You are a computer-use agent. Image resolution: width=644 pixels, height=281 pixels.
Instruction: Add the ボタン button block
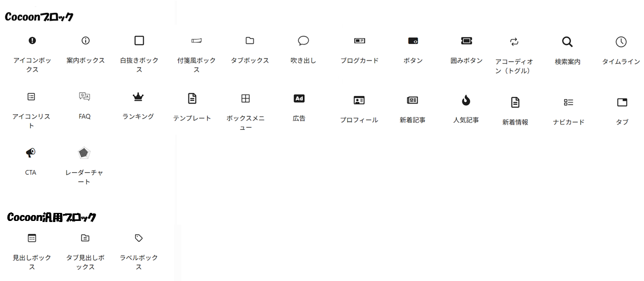click(x=413, y=41)
